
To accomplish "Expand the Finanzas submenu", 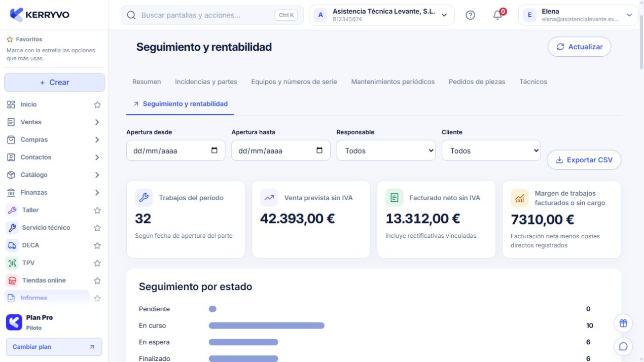I will click(x=97, y=193).
